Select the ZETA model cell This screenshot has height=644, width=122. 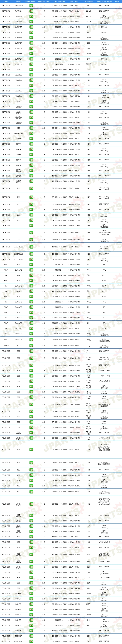tap(18, 346)
